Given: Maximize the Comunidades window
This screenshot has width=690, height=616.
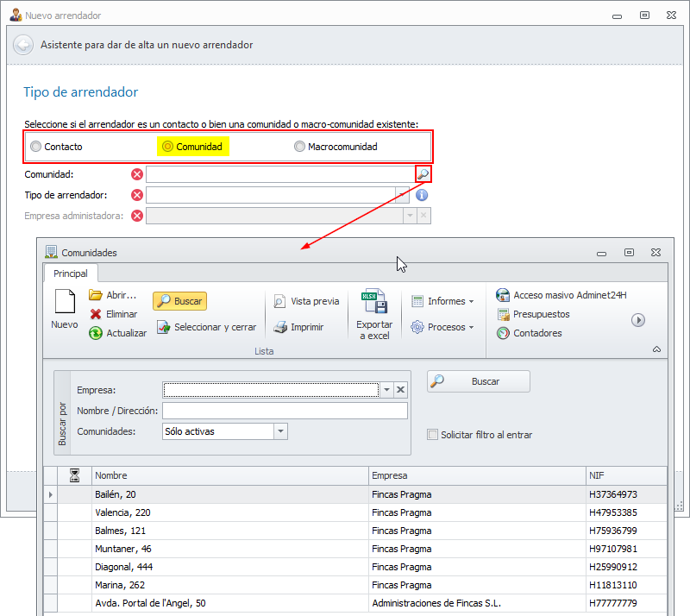Looking at the screenshot, I should 630,252.
